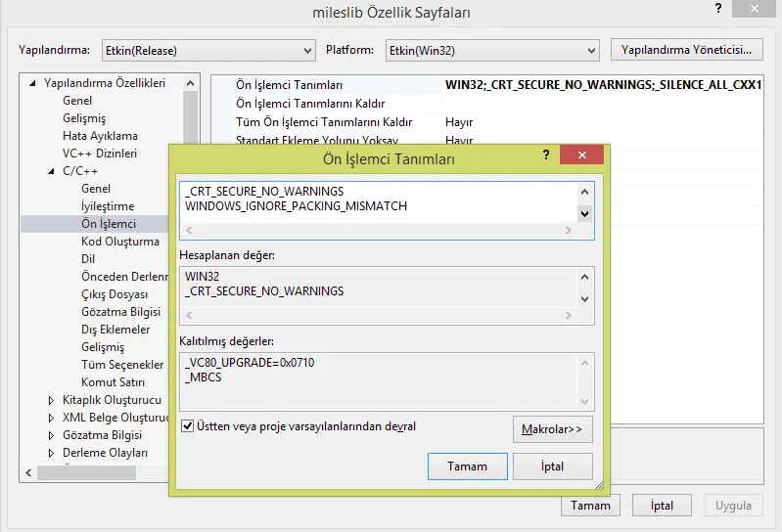Image resolution: width=782 pixels, height=532 pixels.
Task: Click help question mark in Ön İşlemci Tanımları dialog
Action: click(x=545, y=155)
